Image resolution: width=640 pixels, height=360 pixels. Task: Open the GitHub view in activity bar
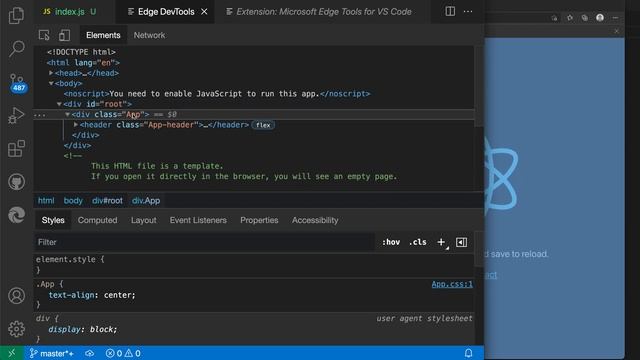pyautogui.click(x=16, y=182)
